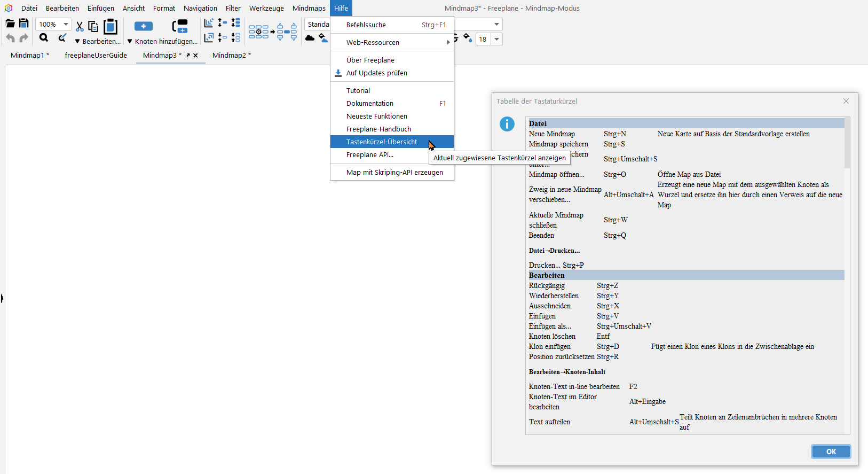Click the open folder icon in toolbar
Viewport: 868px width, 474px height.
click(10, 24)
